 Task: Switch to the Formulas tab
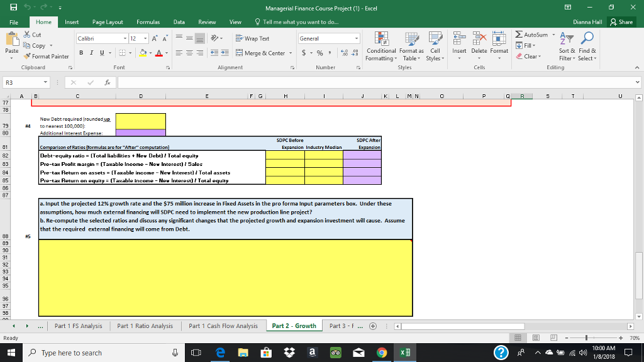(x=148, y=22)
